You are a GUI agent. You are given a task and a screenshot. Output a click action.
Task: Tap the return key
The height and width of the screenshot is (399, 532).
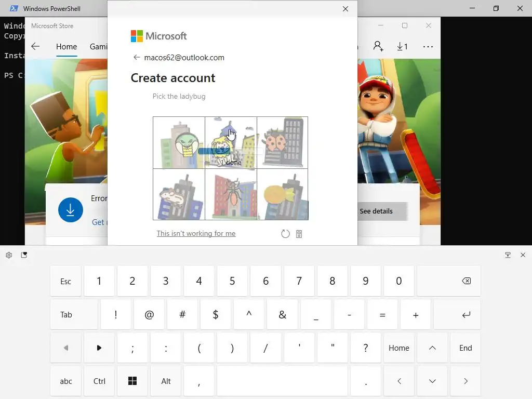click(457, 314)
